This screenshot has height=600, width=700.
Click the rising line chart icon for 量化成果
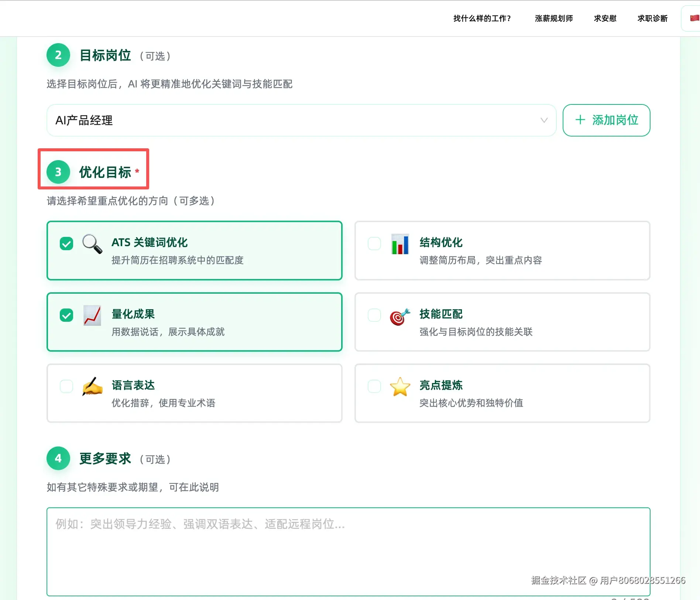coord(92,315)
